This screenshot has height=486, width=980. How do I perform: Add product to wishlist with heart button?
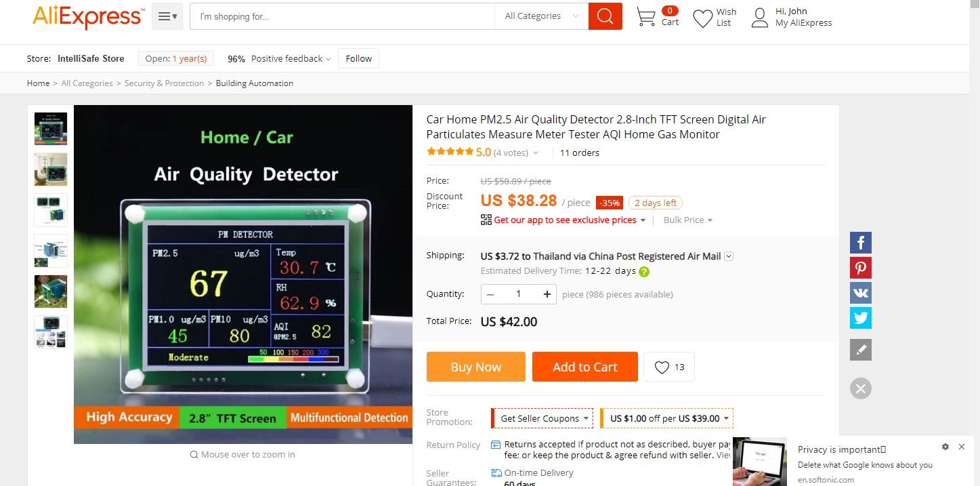(669, 367)
